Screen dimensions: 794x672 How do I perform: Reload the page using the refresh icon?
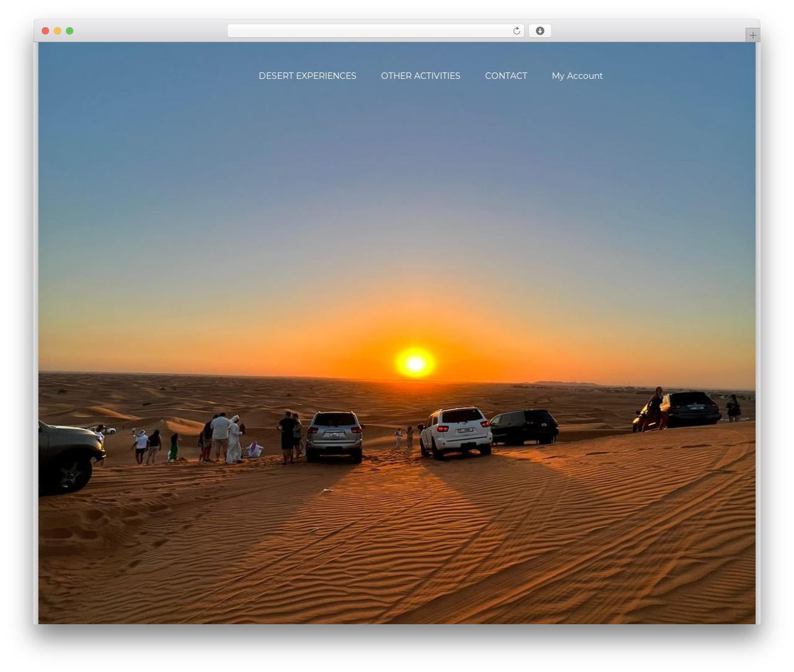pos(516,31)
